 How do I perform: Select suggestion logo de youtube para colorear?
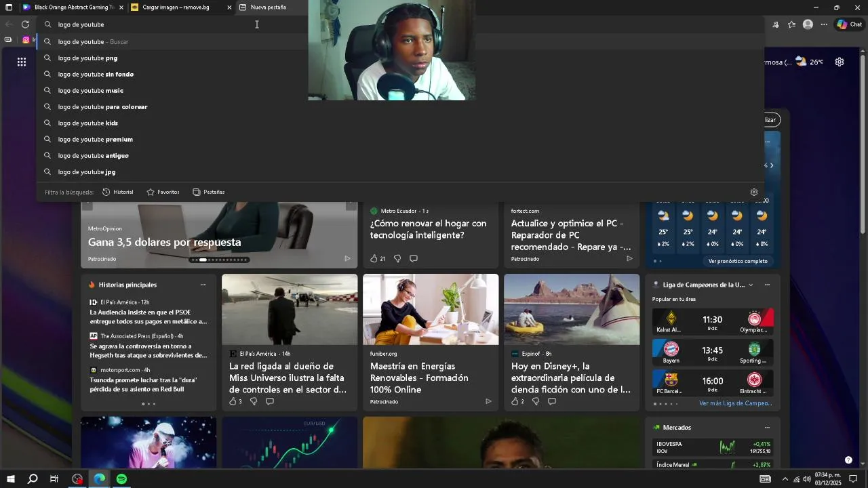[x=400, y=107]
